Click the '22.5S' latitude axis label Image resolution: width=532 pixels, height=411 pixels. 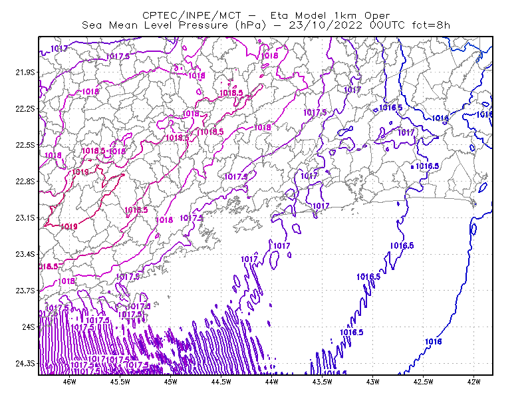[x=25, y=145]
